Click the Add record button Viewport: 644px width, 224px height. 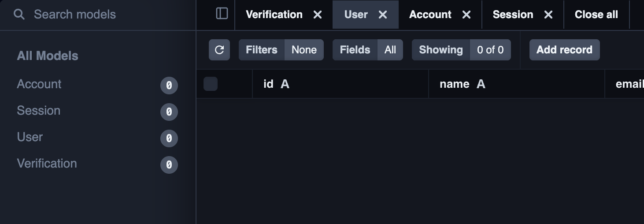click(564, 50)
